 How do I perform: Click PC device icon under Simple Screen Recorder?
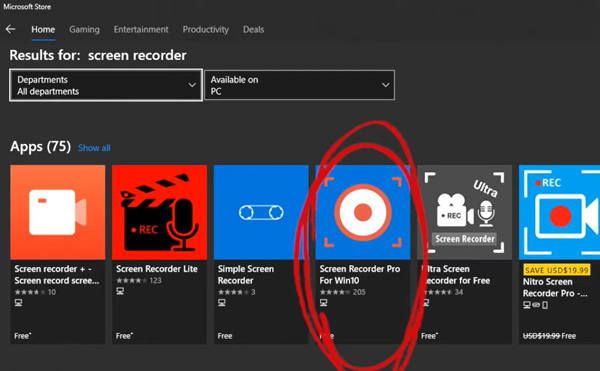222,303
